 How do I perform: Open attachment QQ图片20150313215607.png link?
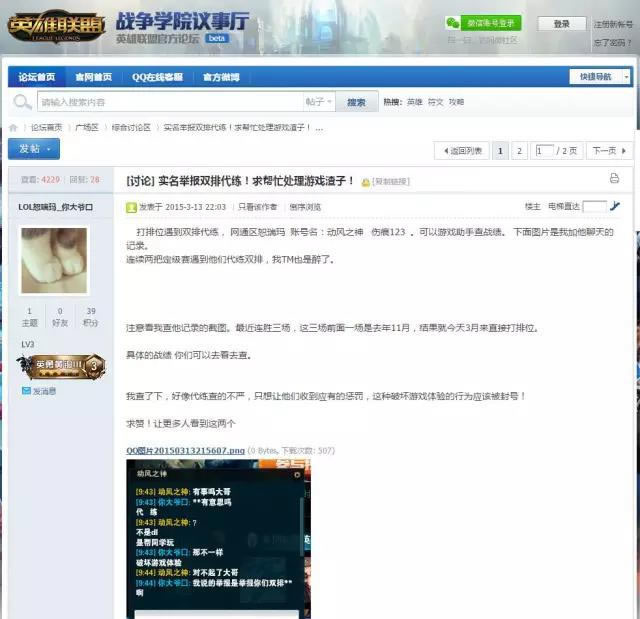(185, 451)
